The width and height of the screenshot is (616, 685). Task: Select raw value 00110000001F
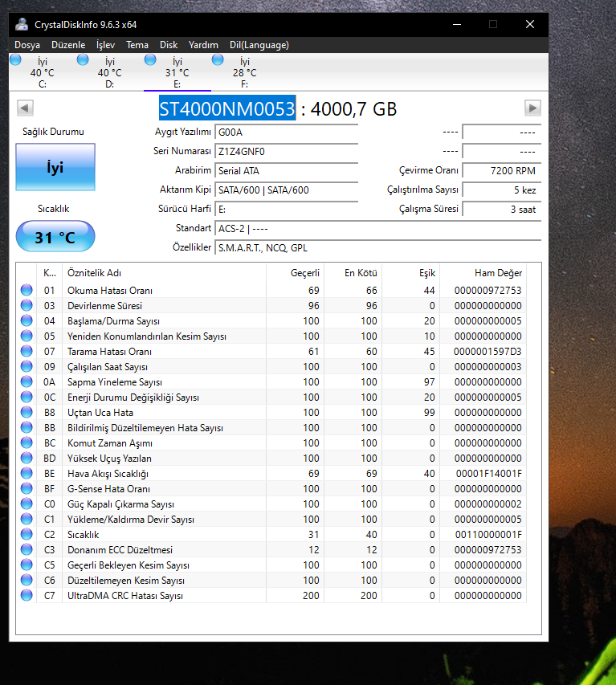tap(488, 535)
